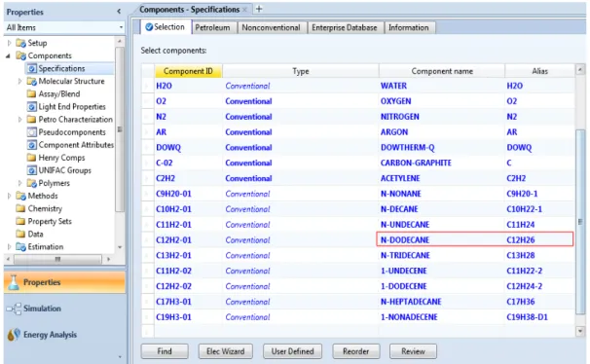Click the Properties flask icon in navigation
This screenshot has height=364, width=590.
click(14, 282)
